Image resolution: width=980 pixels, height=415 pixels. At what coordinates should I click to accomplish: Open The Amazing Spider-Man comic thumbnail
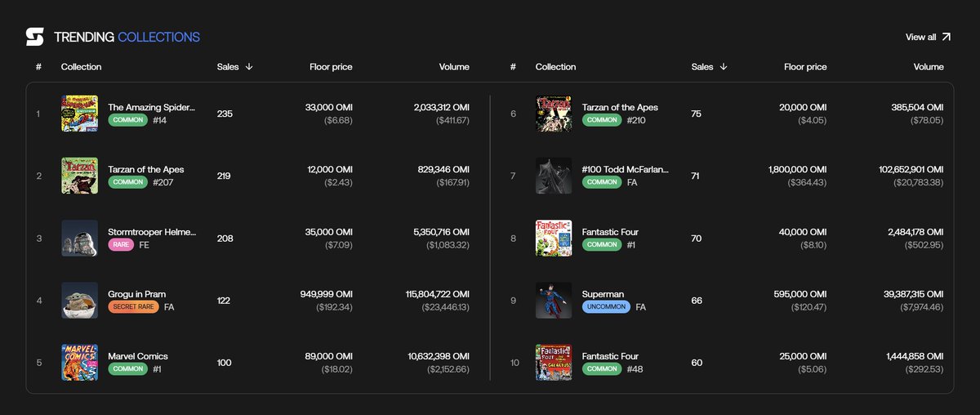(x=79, y=114)
